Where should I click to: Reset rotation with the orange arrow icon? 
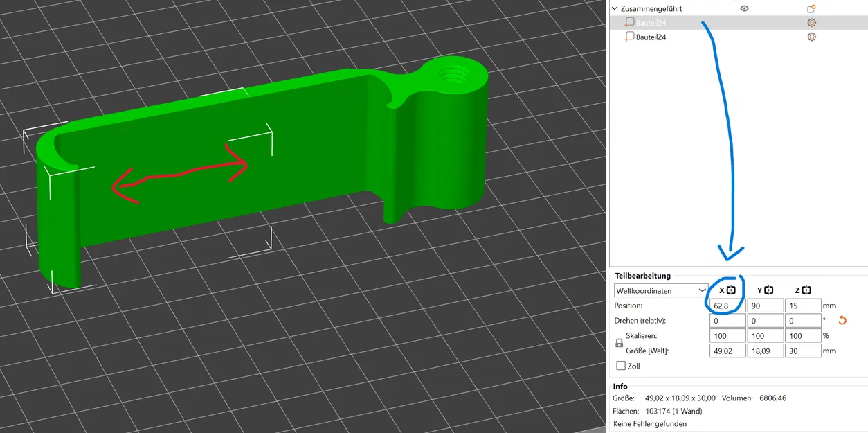842,320
